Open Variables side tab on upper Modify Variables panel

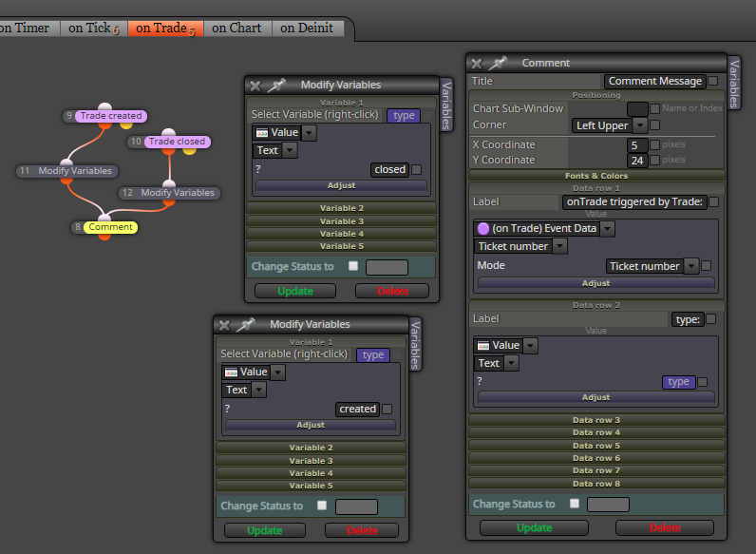(446, 105)
